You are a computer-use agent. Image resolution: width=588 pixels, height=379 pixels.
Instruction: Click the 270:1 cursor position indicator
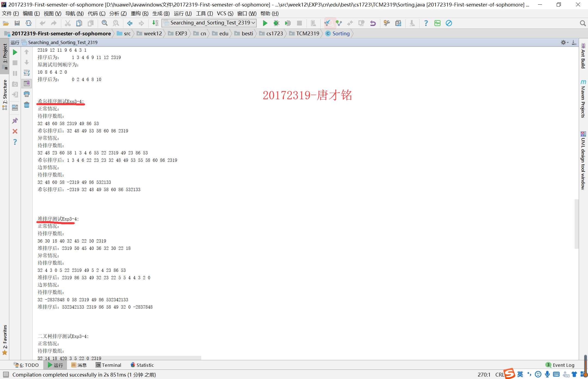point(484,375)
